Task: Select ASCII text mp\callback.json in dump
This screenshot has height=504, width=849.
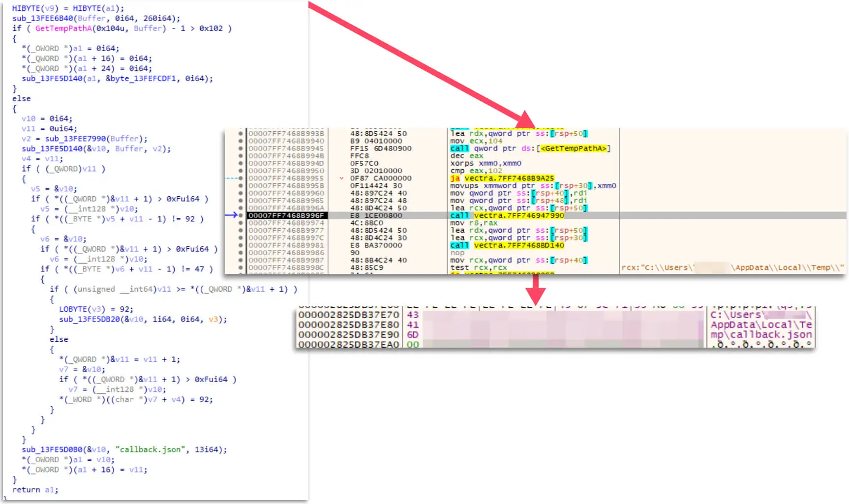Action: pyautogui.click(x=761, y=334)
